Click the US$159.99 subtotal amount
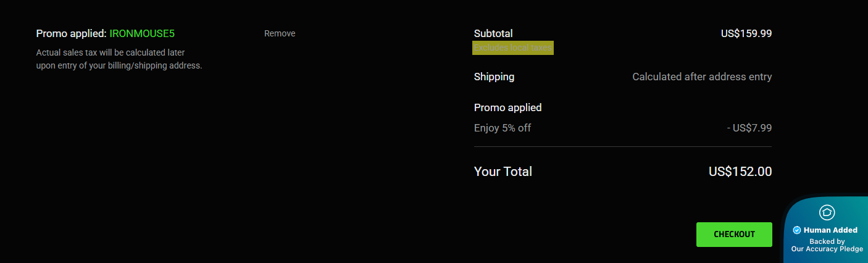This screenshot has width=868, height=263. click(x=746, y=33)
